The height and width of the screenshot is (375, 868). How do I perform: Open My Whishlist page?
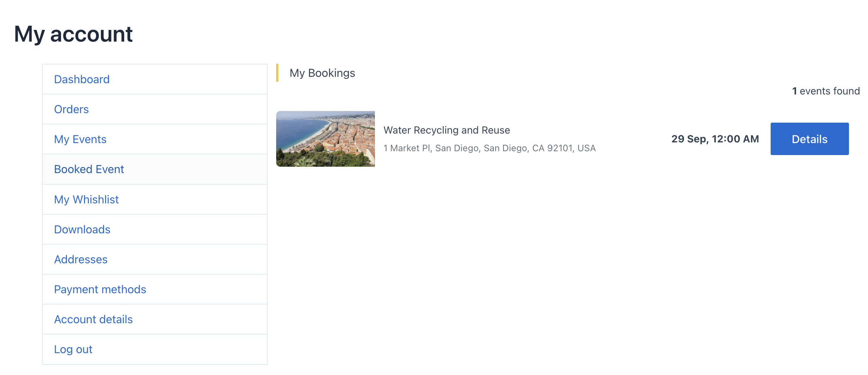pos(86,199)
